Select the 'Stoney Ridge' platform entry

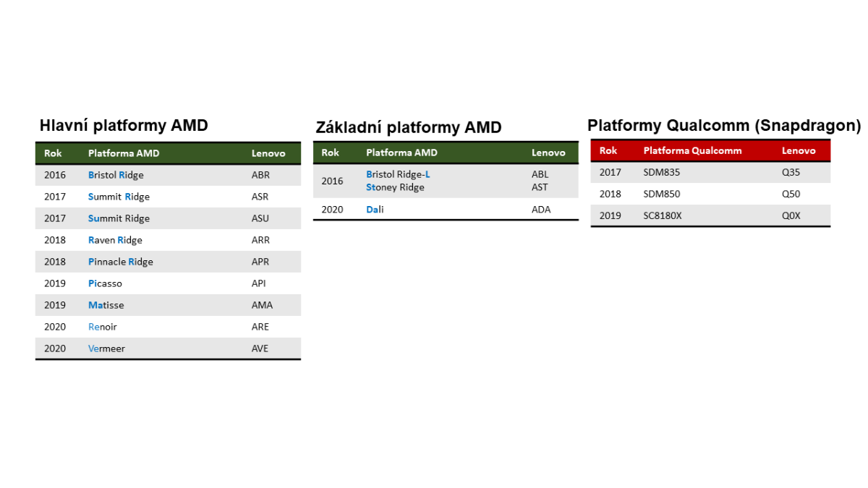click(x=395, y=187)
